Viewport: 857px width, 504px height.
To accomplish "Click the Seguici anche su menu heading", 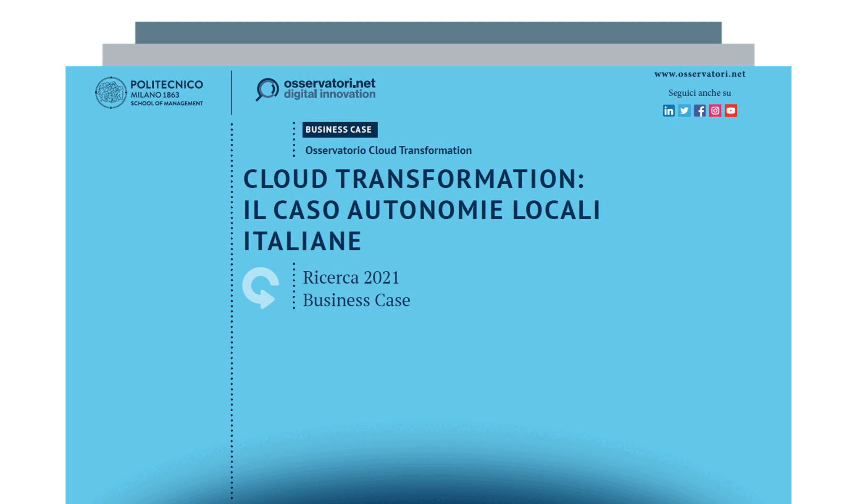I will (x=699, y=93).
